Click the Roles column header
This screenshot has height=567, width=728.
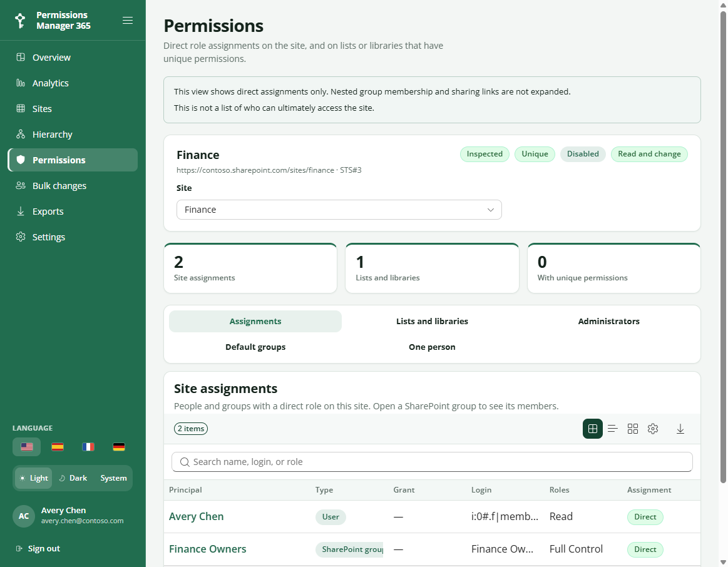[x=559, y=490]
